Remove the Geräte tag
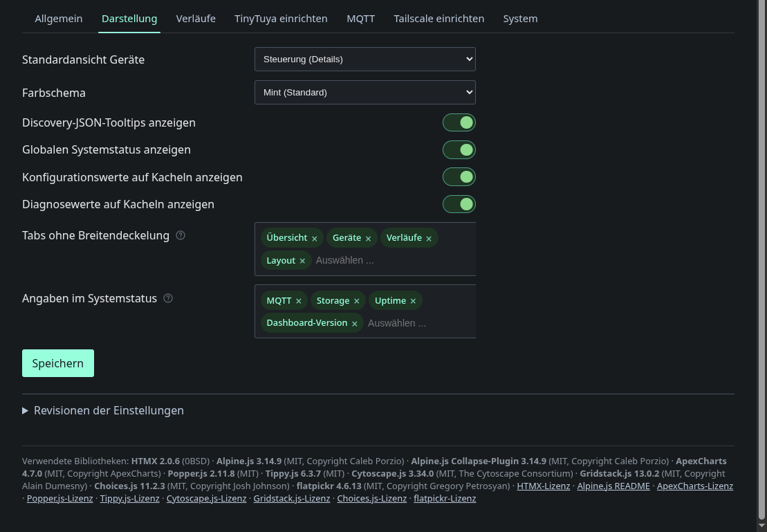 coord(369,239)
